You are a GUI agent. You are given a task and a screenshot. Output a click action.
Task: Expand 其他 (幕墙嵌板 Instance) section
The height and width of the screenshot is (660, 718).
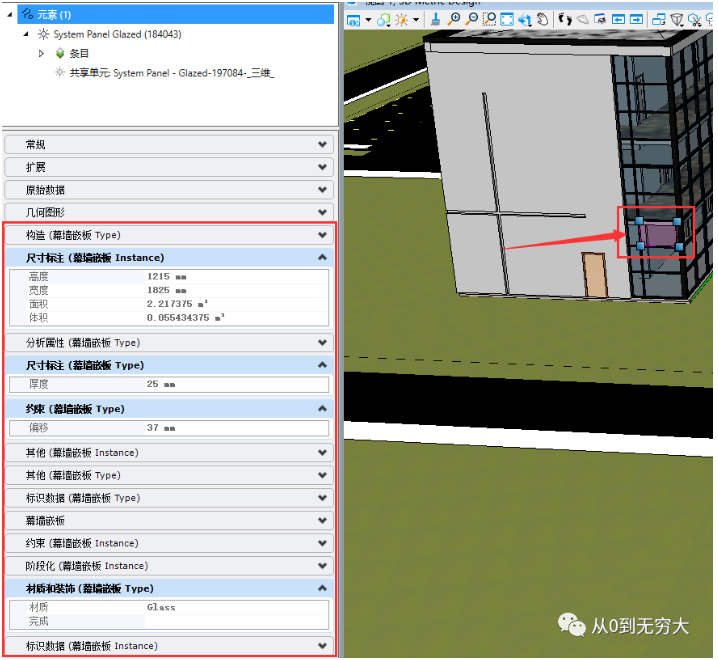[169, 453]
